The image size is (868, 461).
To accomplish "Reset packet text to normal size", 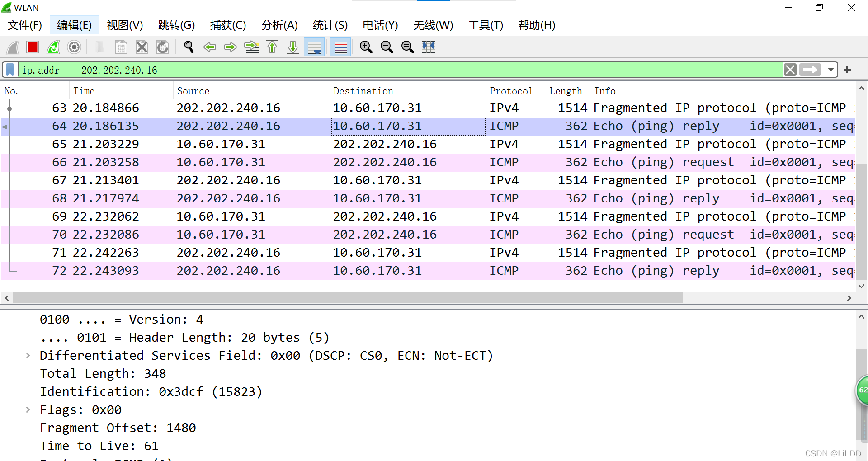I will [408, 47].
